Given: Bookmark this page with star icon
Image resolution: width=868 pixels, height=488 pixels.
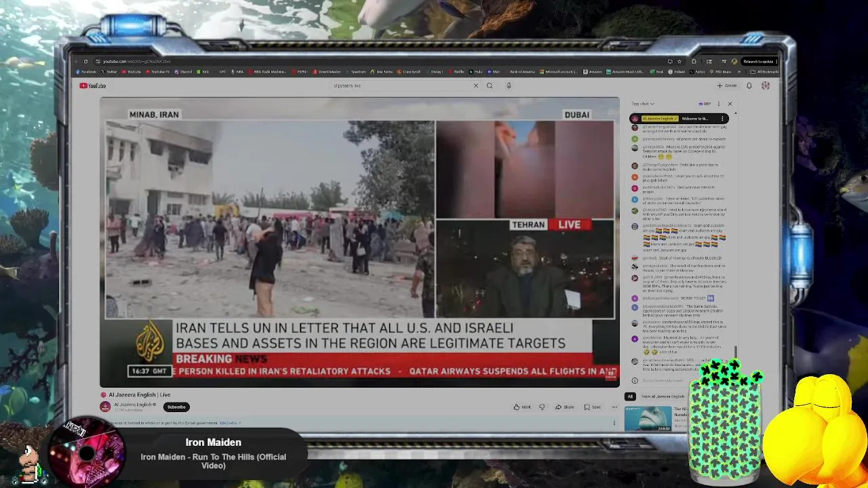Looking at the screenshot, I should (679, 62).
